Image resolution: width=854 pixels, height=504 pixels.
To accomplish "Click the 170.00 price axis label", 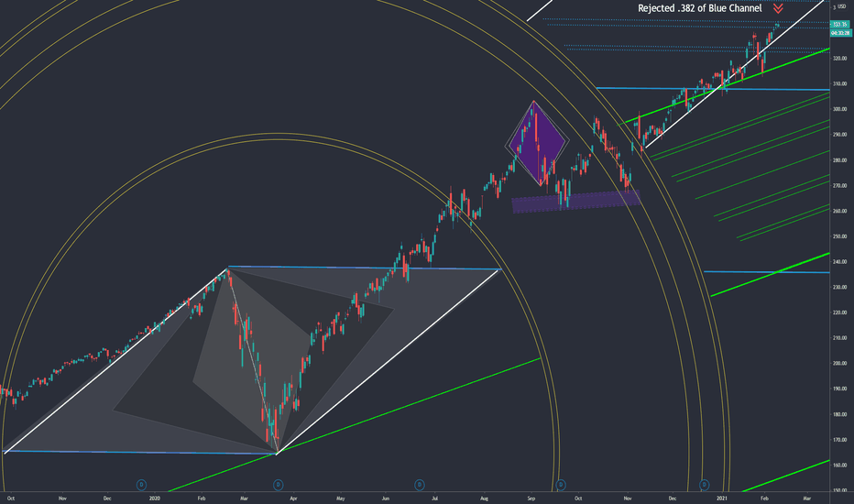I will (839, 440).
